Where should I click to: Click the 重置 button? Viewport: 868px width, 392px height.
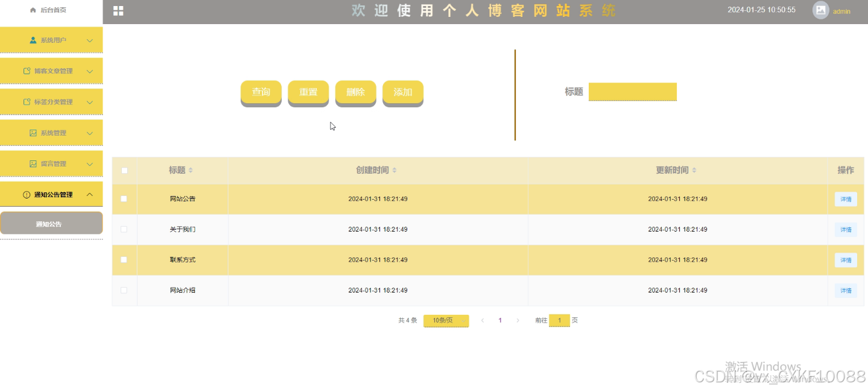point(308,92)
